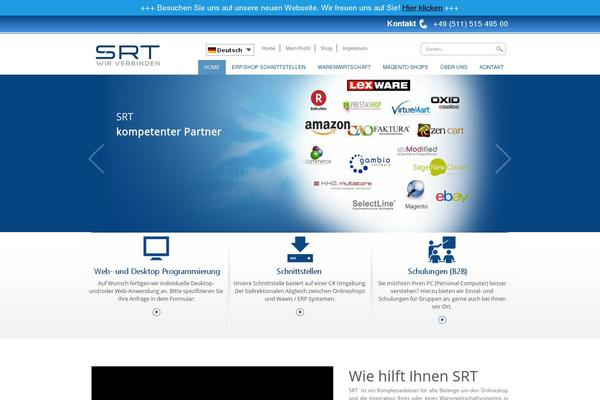Open the WARENWIRTSCHAFT menu item

[x=344, y=67]
